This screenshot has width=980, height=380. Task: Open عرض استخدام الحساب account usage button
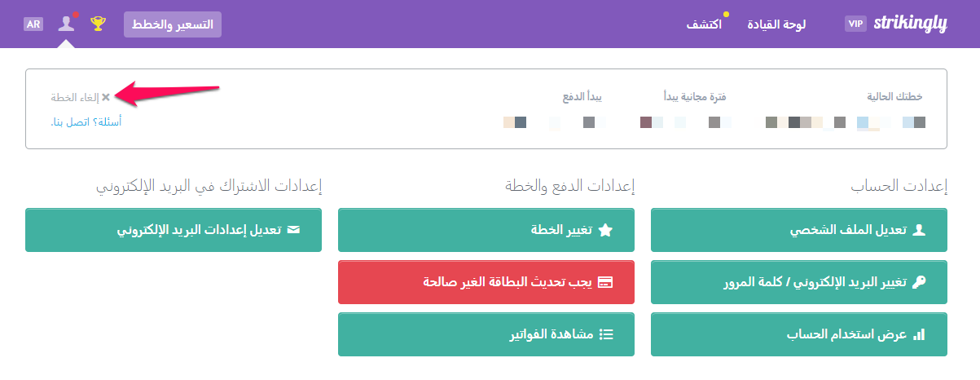click(x=799, y=334)
